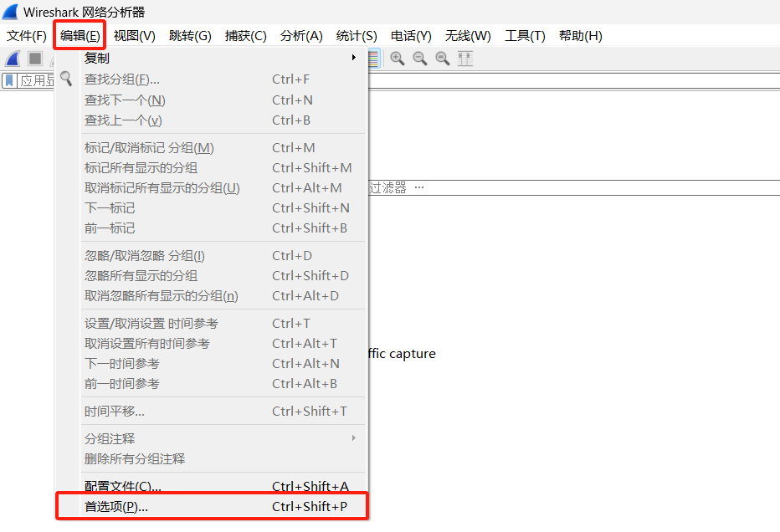Click the display filter bookmark icon
This screenshot has width=780, height=532.
pyautogui.click(x=9, y=81)
